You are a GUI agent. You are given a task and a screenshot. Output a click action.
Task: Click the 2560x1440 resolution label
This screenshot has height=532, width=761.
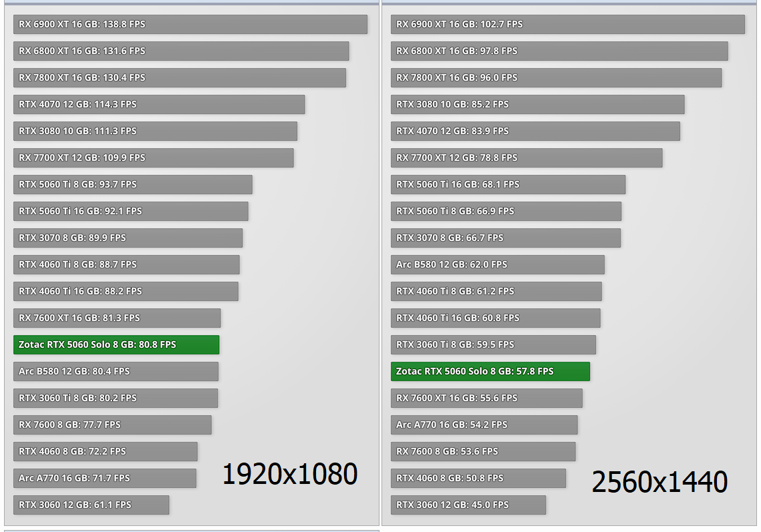(x=659, y=481)
